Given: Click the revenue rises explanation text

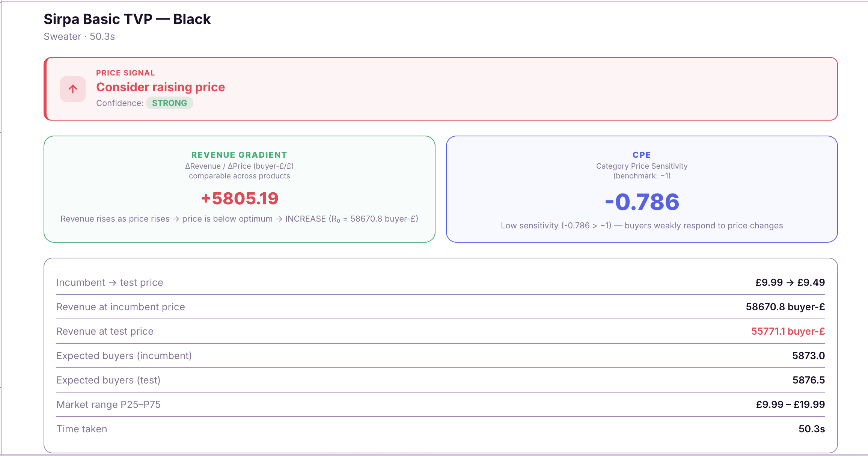Looking at the screenshot, I should [239, 219].
